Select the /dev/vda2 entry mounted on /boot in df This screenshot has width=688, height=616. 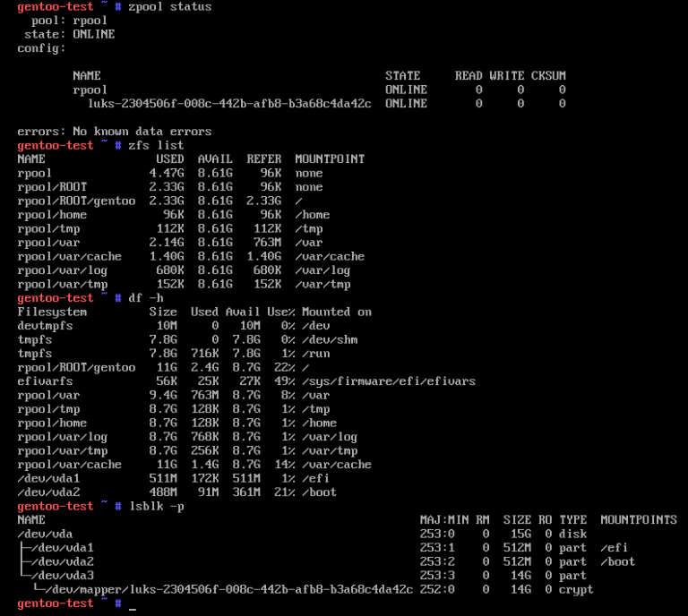[x=48, y=492]
